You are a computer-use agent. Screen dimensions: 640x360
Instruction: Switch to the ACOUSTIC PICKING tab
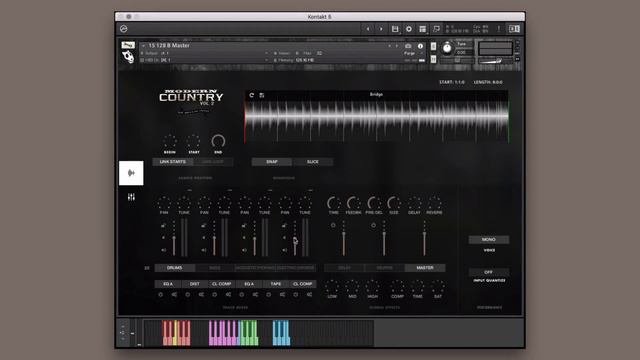tap(255, 268)
